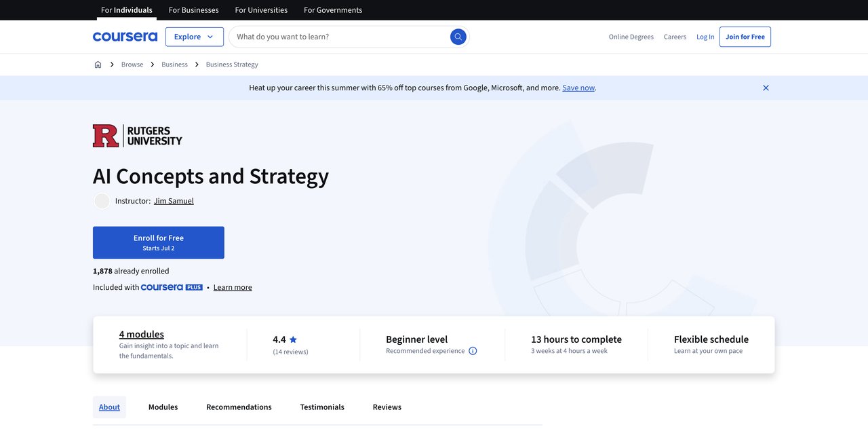Open the Recommended experience info icon
This screenshot has width=868, height=429.
(473, 351)
